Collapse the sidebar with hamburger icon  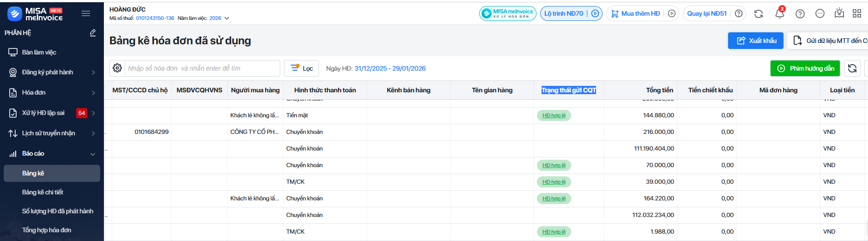pyautogui.click(x=86, y=13)
